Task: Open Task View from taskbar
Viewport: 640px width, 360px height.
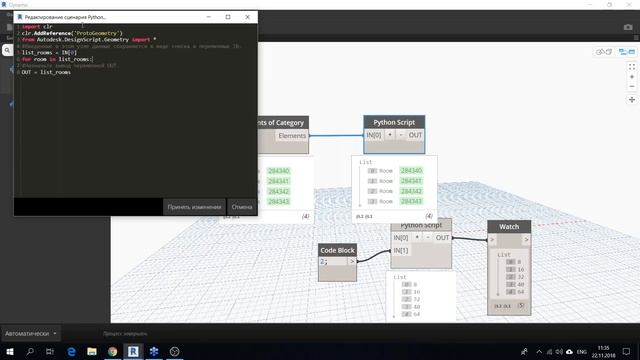Action: coord(50,351)
